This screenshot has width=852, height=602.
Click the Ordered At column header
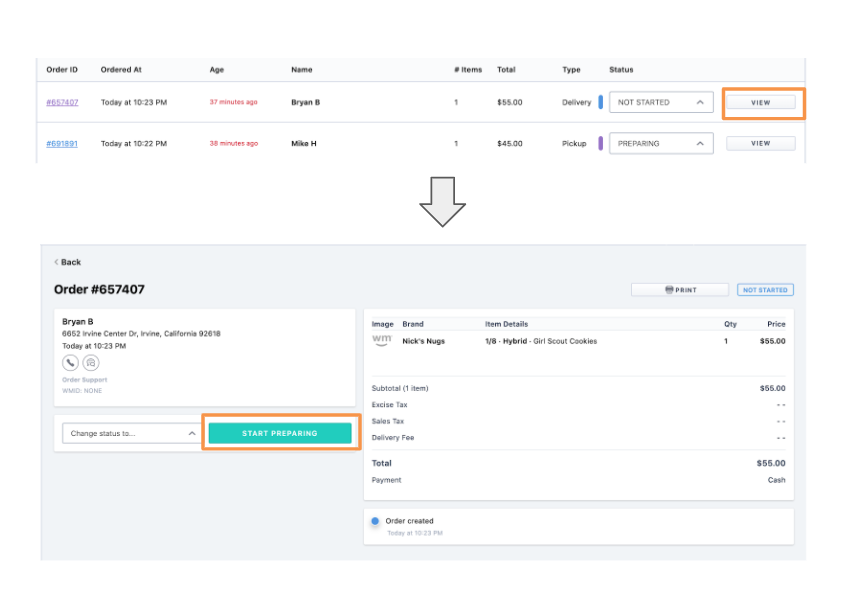click(123, 69)
